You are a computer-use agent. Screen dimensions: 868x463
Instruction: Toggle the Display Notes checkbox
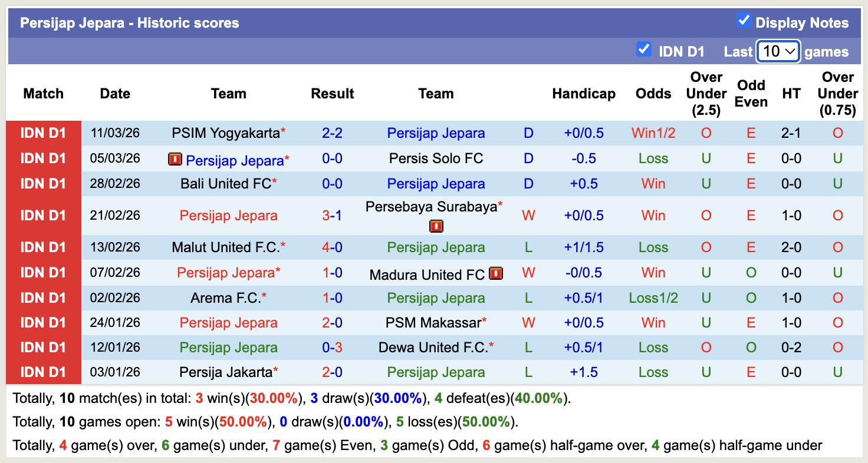pyautogui.click(x=744, y=21)
